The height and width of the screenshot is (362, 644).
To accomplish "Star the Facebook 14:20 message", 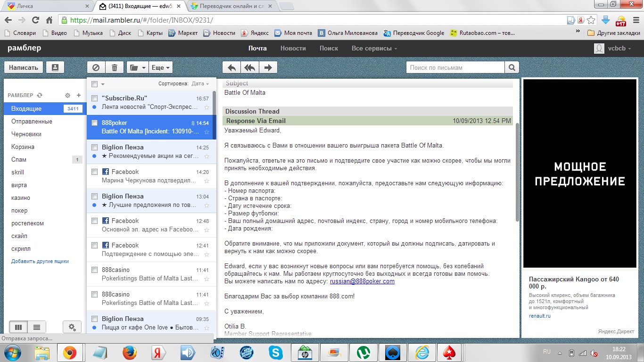I will (206, 181).
